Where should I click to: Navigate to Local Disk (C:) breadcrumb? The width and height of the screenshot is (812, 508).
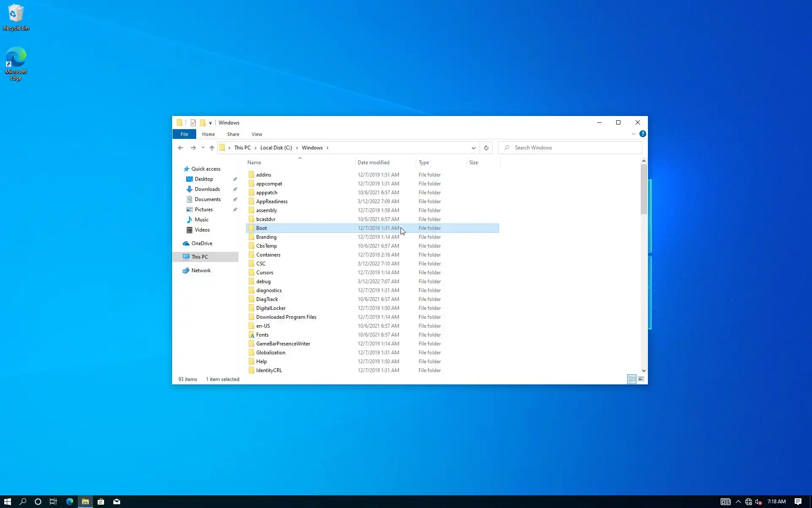276,148
